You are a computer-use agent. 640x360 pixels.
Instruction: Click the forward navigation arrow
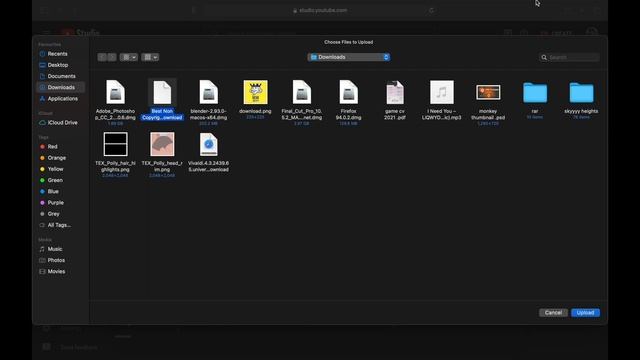[x=112, y=57]
